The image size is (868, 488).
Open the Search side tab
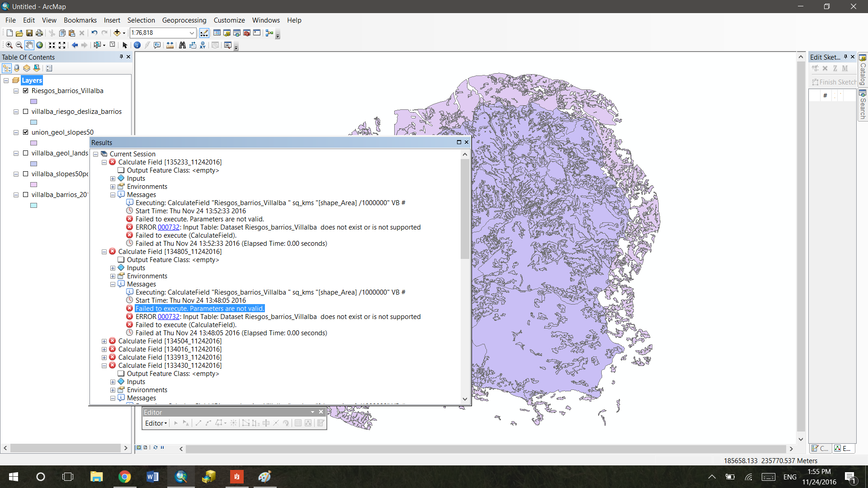tap(863, 105)
